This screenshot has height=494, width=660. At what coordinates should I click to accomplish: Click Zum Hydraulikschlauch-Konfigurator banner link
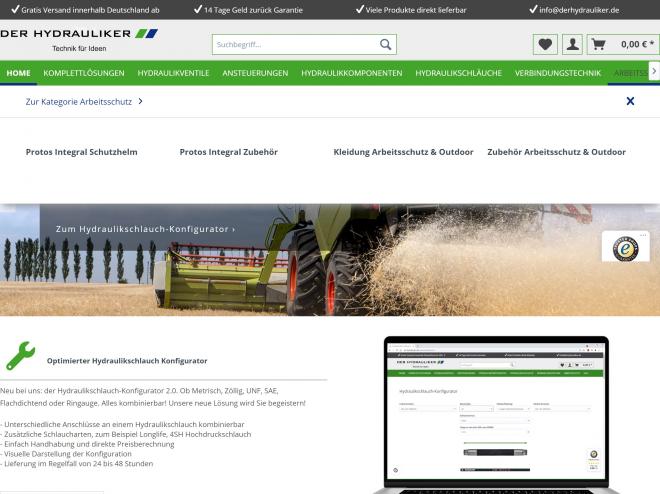[146, 229]
